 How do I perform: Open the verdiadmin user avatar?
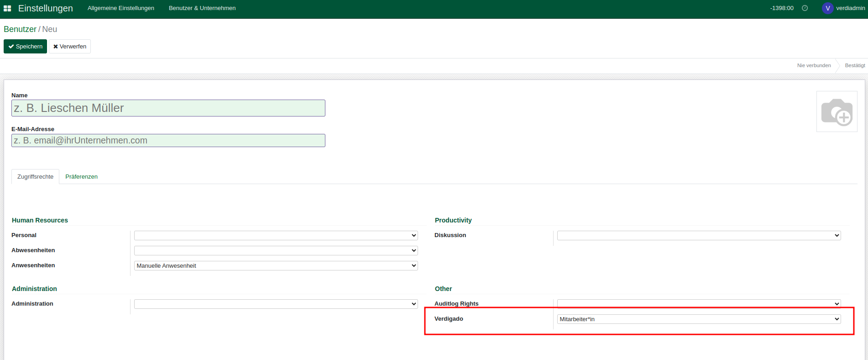click(827, 8)
